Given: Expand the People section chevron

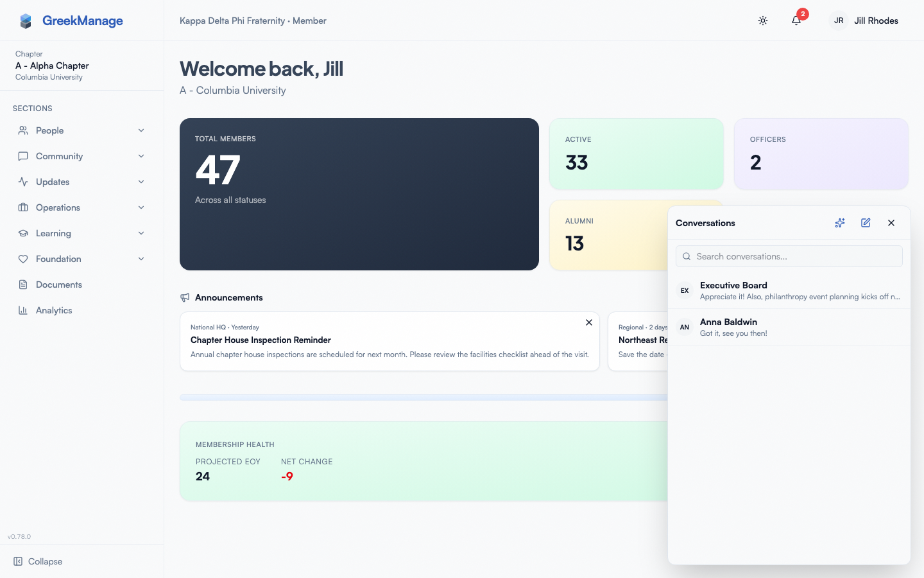Looking at the screenshot, I should coord(141,130).
